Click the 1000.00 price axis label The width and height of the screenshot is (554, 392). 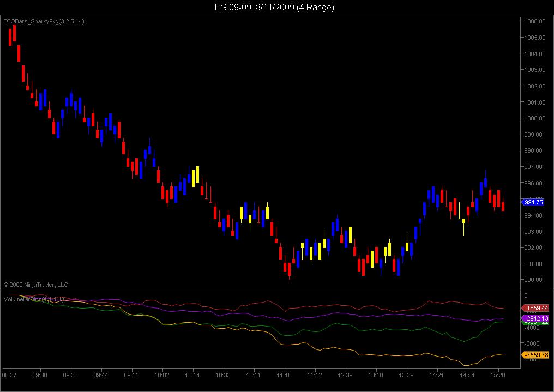pos(535,118)
